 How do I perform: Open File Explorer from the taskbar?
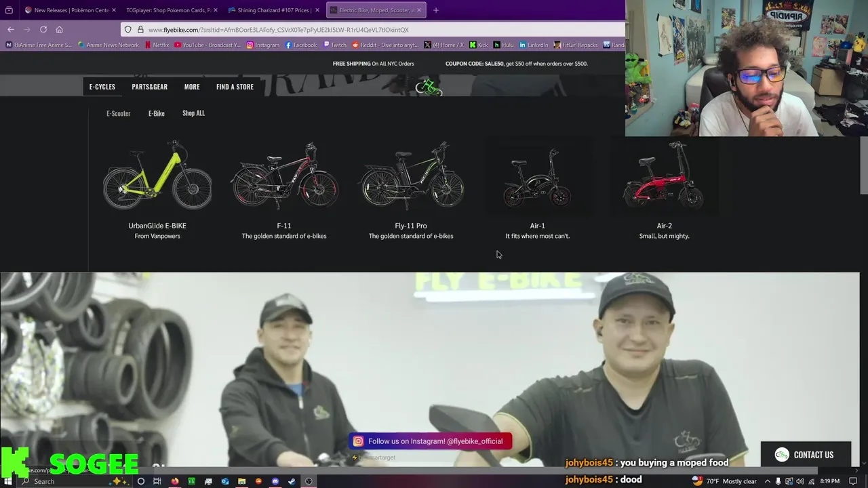(x=241, y=481)
